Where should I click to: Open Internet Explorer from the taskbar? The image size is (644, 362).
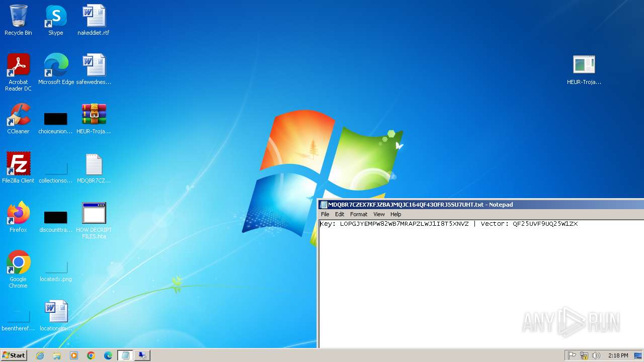[x=40, y=355]
